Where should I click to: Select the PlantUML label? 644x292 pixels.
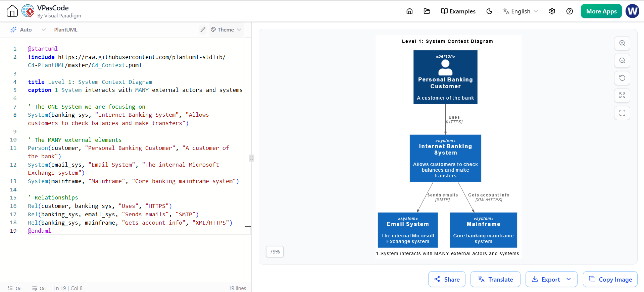click(66, 30)
